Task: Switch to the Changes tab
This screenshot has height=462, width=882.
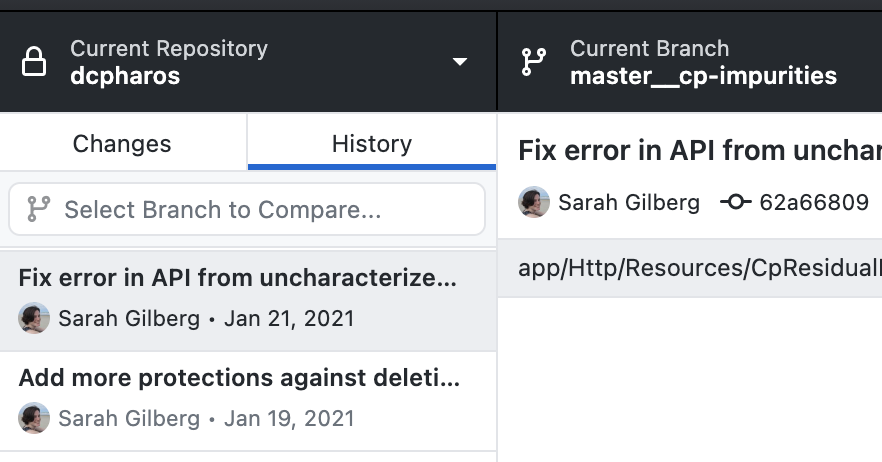Action: click(x=122, y=143)
